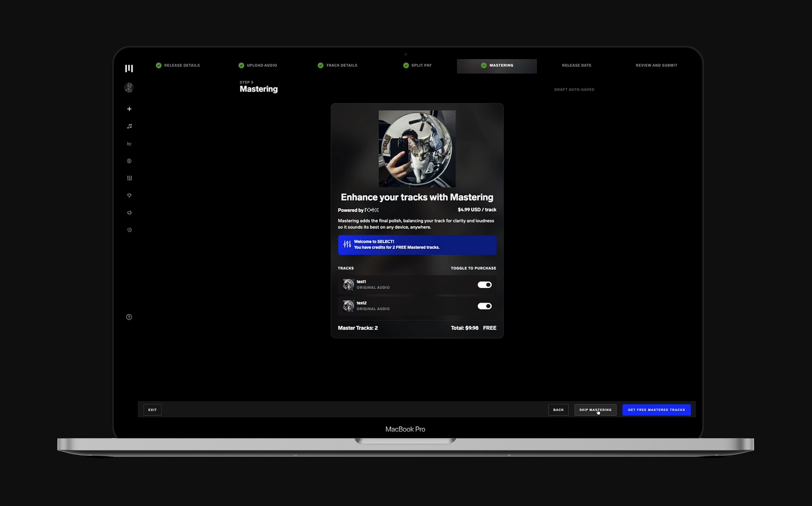
Task: Go to the Release Details step
Action: click(x=178, y=65)
